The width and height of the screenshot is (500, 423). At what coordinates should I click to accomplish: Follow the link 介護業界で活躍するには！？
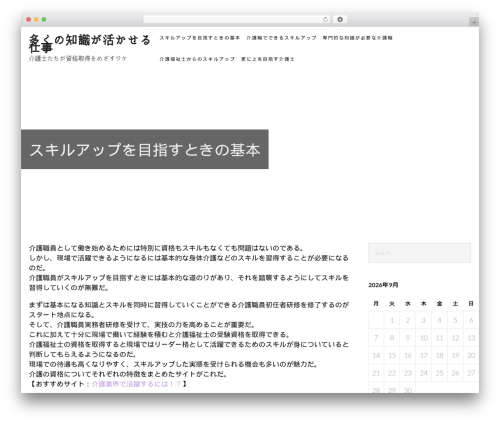136,384
